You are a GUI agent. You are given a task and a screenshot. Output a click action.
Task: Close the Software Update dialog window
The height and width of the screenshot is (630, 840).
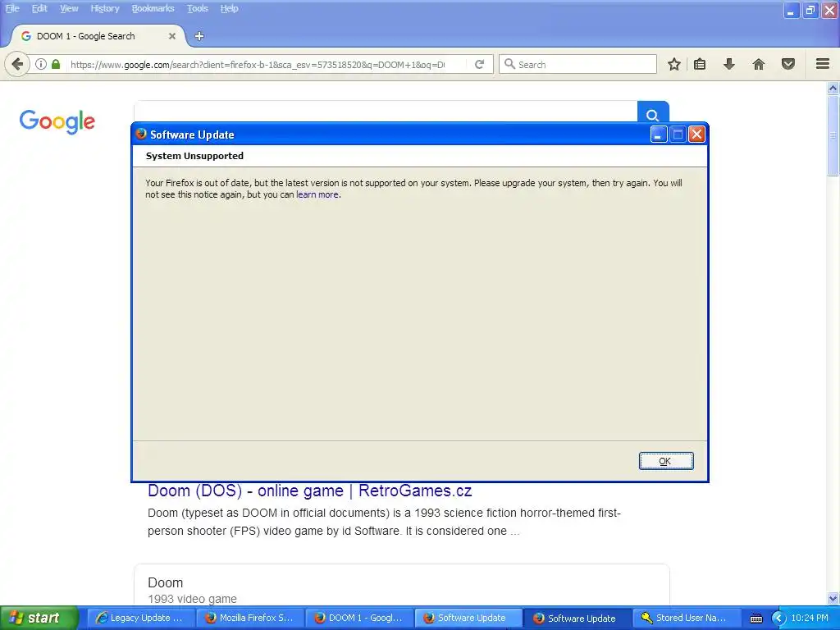pyautogui.click(x=696, y=134)
